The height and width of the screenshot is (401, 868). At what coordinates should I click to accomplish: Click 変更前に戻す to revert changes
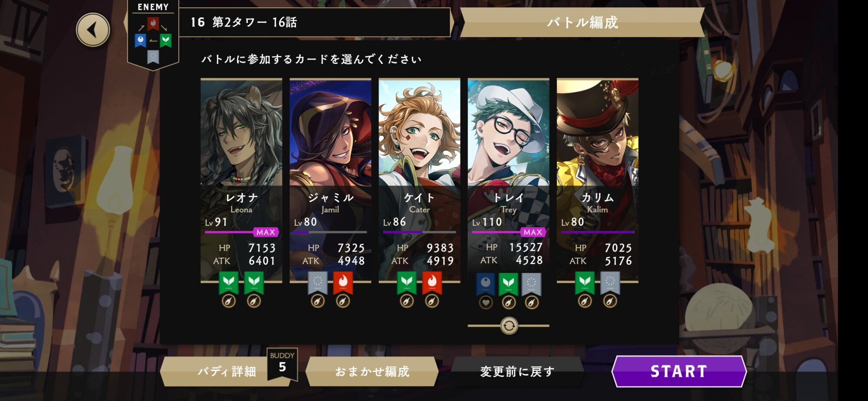tap(517, 371)
